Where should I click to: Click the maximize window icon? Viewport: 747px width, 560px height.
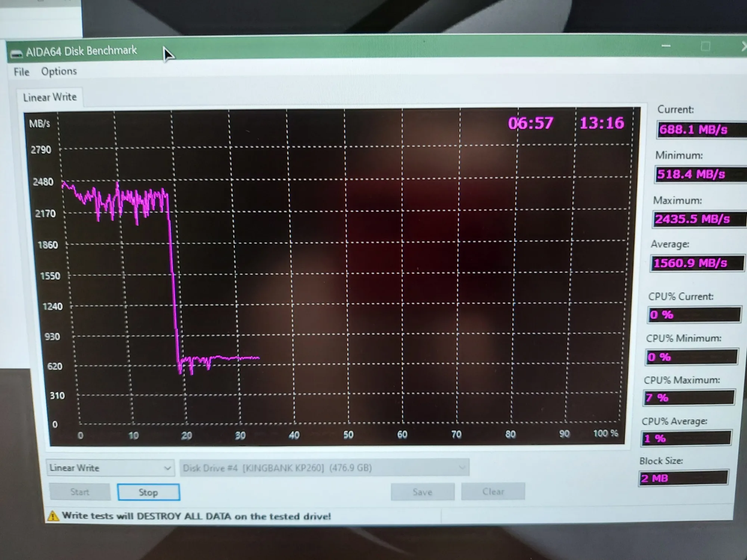click(x=705, y=47)
